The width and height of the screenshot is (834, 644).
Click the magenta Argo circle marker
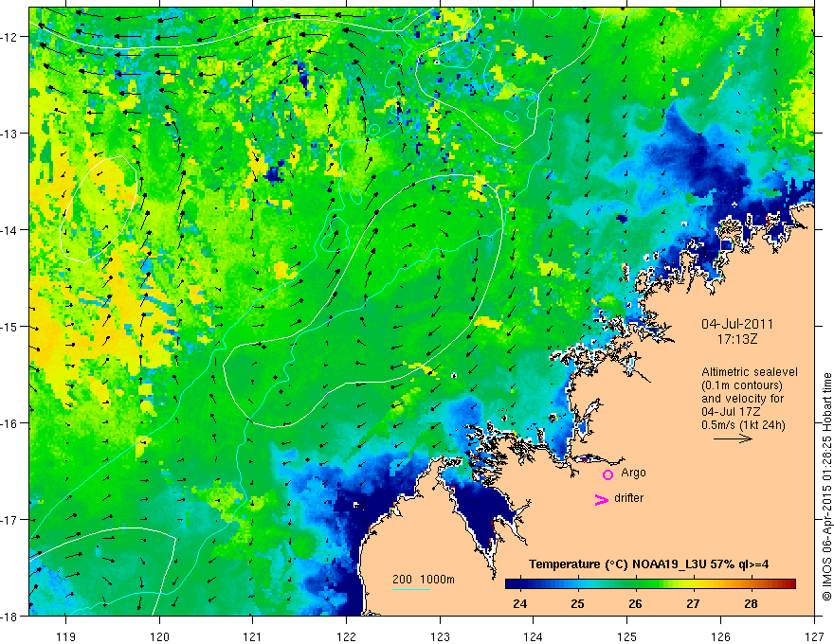(x=607, y=474)
